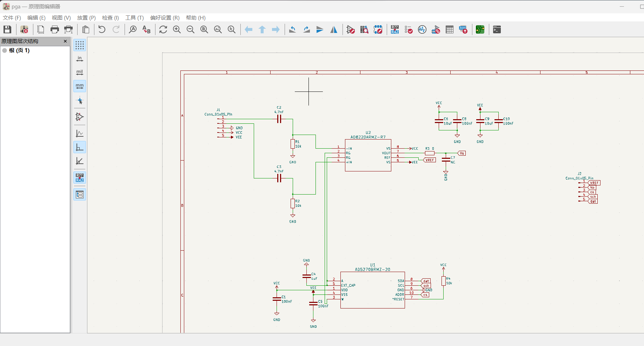Switch units to millimeters
Viewport: 644px width, 346px height.
(80, 86)
